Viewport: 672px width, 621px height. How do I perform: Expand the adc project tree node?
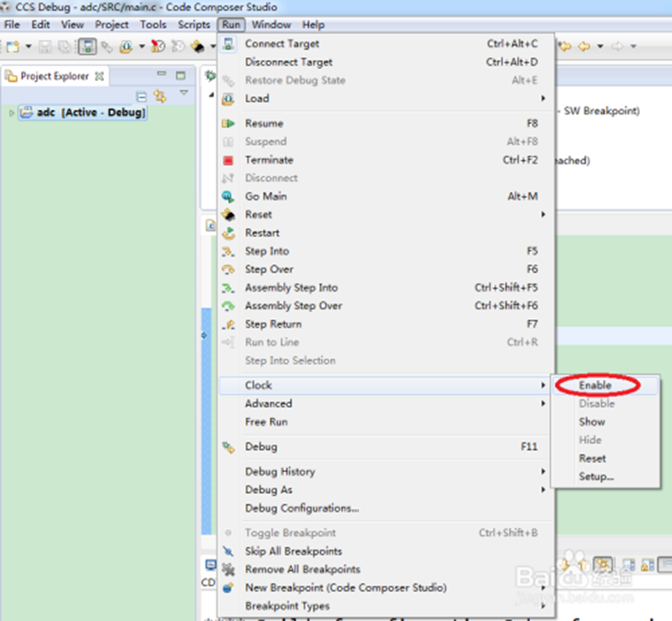pyautogui.click(x=11, y=113)
